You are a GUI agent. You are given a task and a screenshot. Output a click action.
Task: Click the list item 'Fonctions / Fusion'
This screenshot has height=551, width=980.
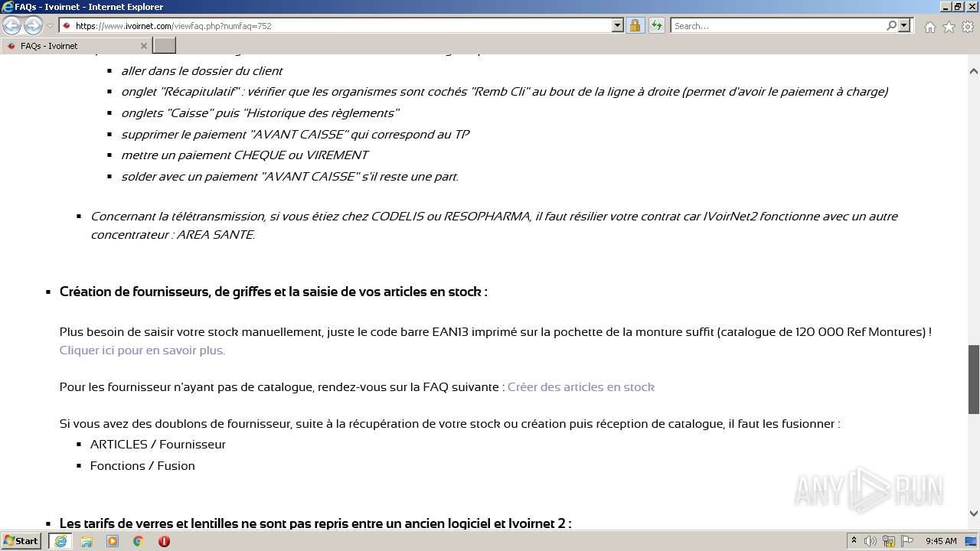tap(142, 466)
